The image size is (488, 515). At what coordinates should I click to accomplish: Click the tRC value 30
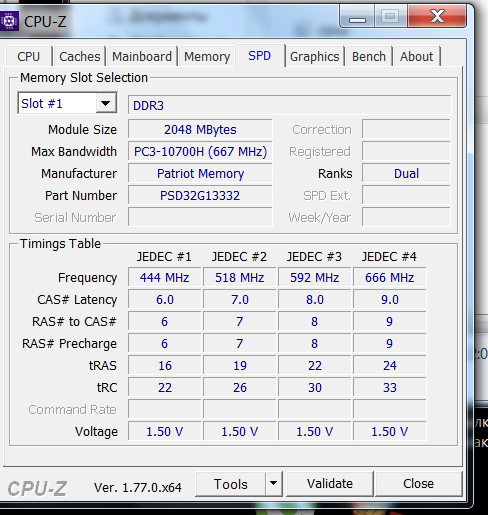tap(315, 387)
